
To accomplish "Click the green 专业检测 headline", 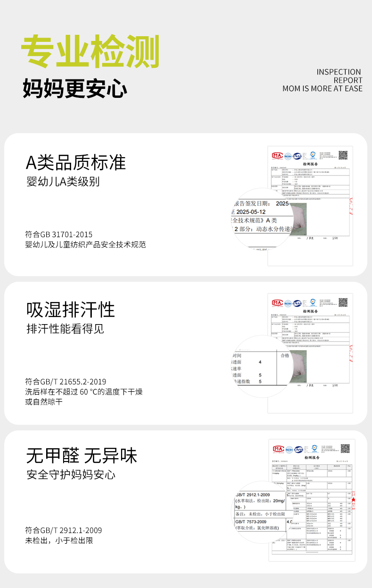I will pyautogui.click(x=90, y=51).
